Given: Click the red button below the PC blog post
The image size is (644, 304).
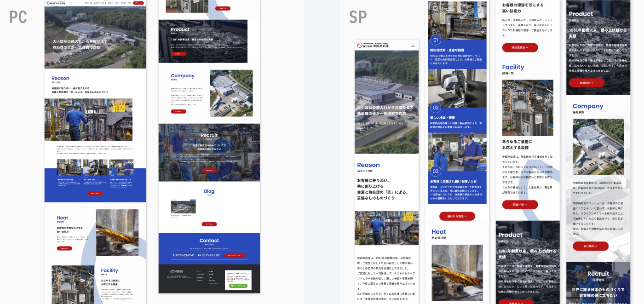Looking at the screenshot, I should [209, 224].
